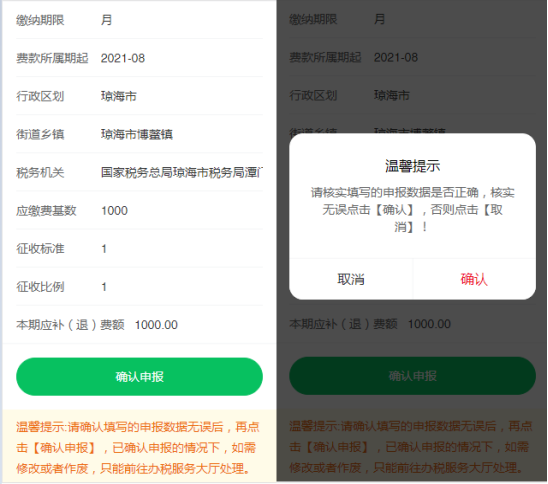The height and width of the screenshot is (484, 548).
Task: Click the 征收比例 label in left panel
Action: pyautogui.click(x=40, y=287)
